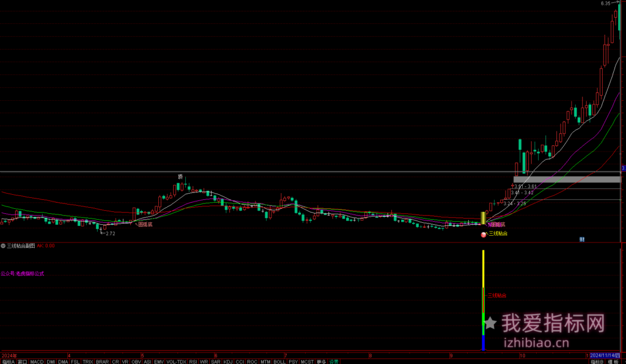Click the 2.72 low price label
Screen dimensions: 626x364
(110, 234)
